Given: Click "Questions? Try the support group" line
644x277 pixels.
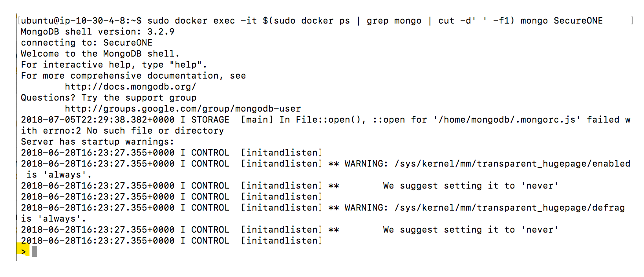Looking at the screenshot, I should click(108, 98).
